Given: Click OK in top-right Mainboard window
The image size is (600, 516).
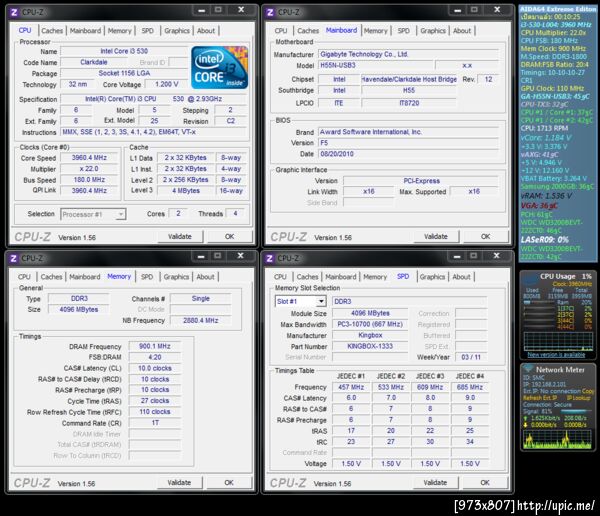Looking at the screenshot, I should point(486,237).
